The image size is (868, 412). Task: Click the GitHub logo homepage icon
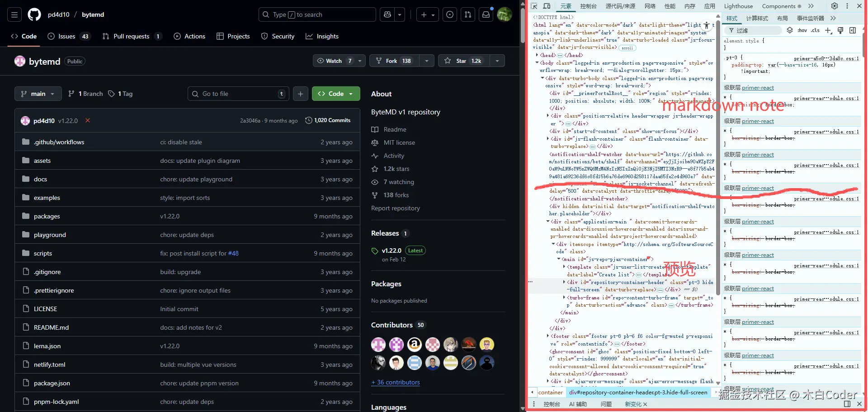click(34, 14)
